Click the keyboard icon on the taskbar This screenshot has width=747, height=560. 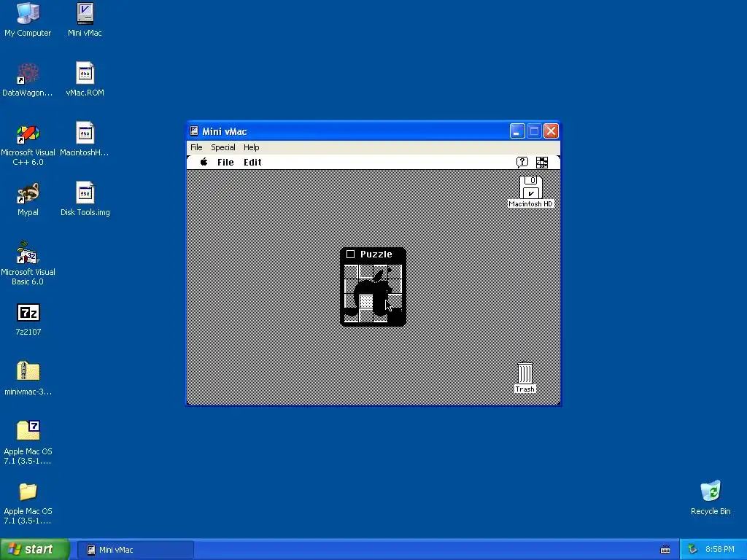[x=665, y=550]
